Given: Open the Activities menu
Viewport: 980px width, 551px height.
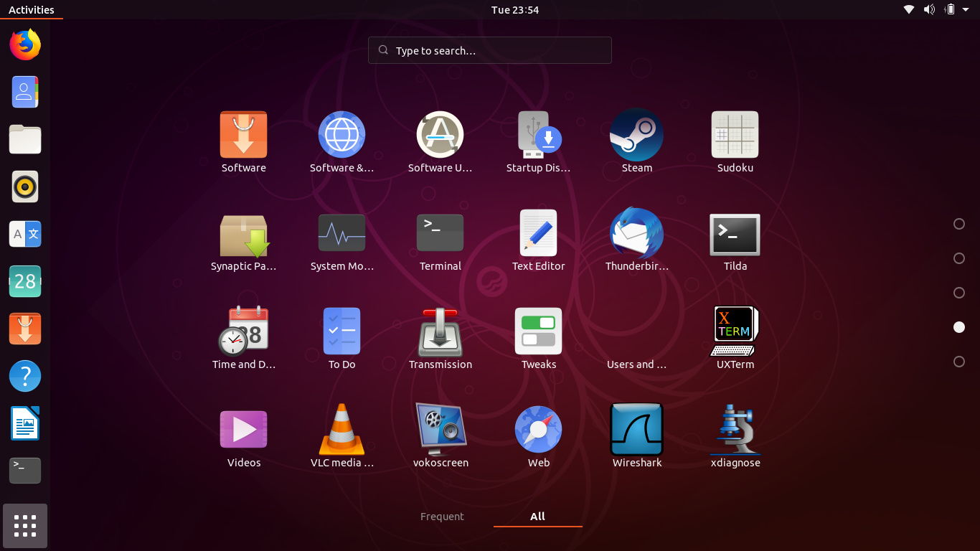Looking at the screenshot, I should click(32, 9).
